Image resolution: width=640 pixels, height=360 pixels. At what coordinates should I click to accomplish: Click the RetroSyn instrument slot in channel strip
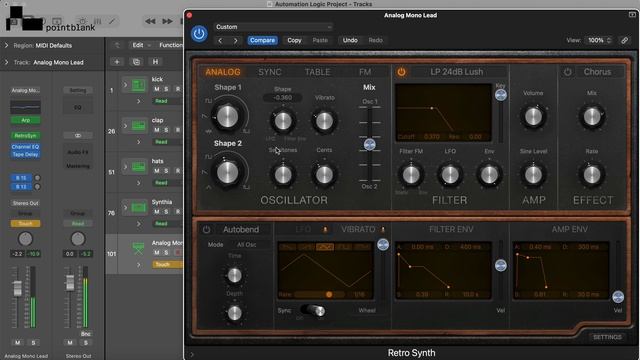click(x=25, y=136)
